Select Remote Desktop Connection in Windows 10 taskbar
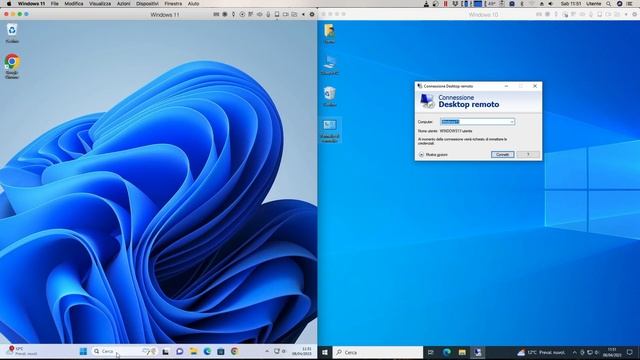Image resolution: width=640 pixels, height=360 pixels. [478, 352]
